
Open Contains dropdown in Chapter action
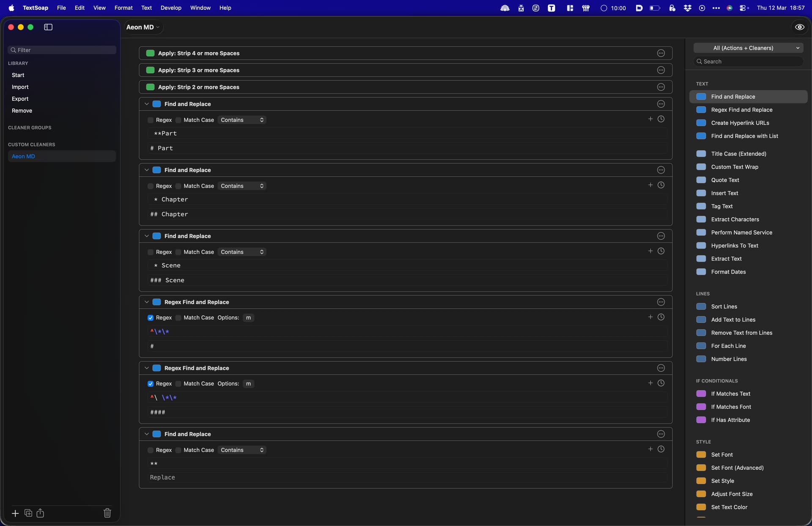point(242,186)
